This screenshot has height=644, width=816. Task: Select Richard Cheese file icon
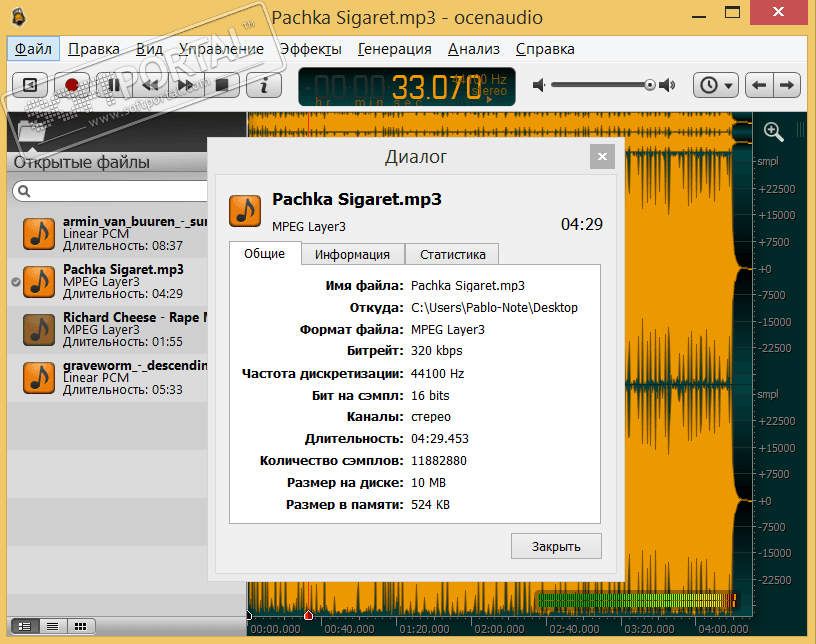[39, 330]
